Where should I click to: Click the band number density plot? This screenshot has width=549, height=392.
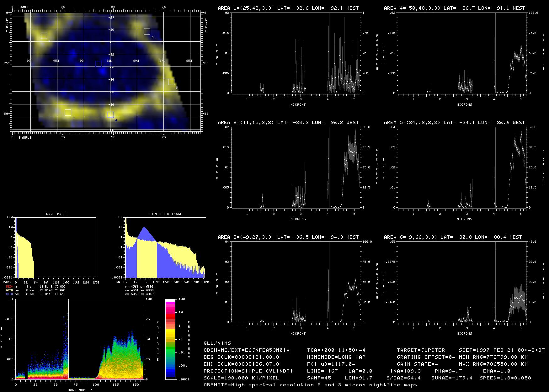pyautogui.click(x=79, y=339)
